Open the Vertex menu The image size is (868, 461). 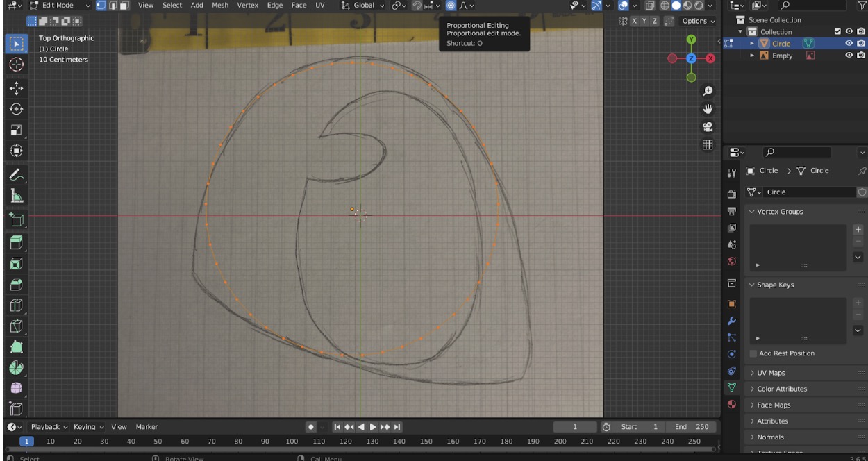[x=247, y=5]
